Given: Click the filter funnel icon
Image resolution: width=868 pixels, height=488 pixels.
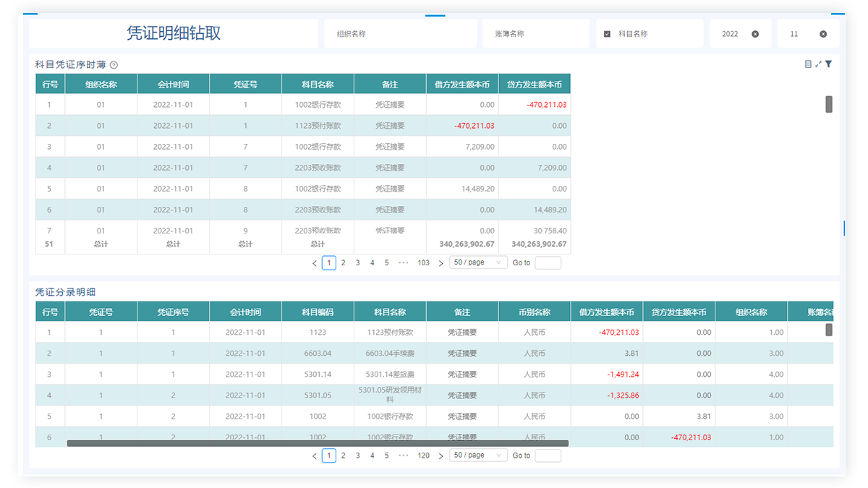Looking at the screenshot, I should (x=828, y=64).
